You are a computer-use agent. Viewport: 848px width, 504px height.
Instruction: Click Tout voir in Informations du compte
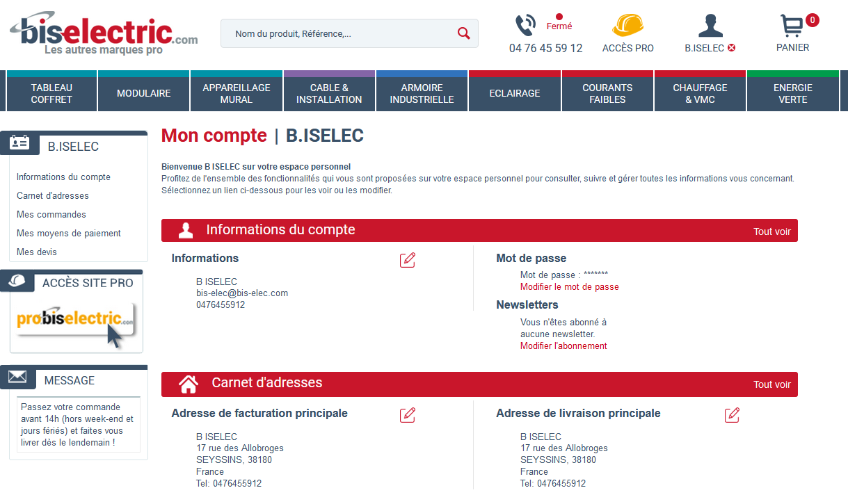pyautogui.click(x=772, y=231)
